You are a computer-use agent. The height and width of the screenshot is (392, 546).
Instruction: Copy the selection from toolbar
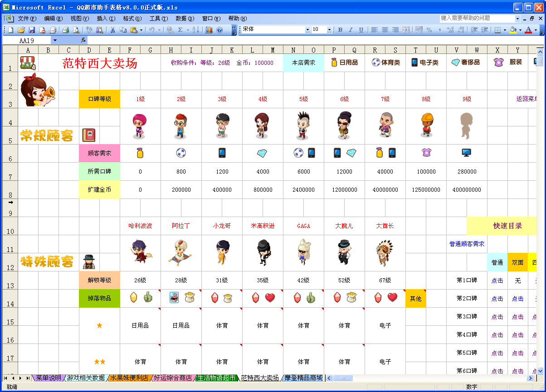click(123, 30)
